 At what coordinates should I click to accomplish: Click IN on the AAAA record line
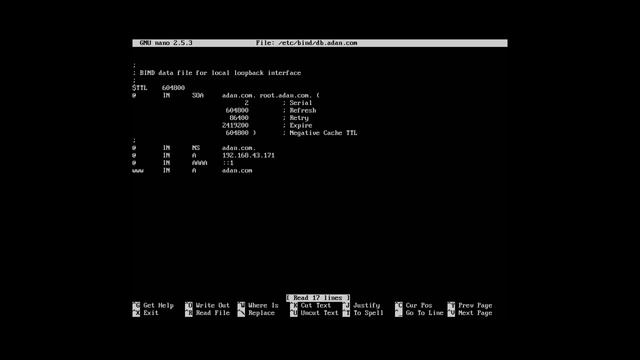tap(166, 163)
